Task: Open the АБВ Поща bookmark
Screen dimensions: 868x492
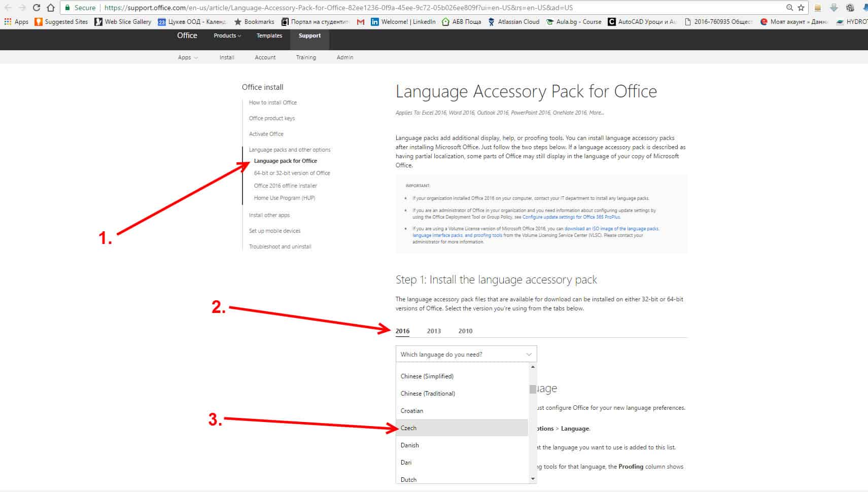Action: 462,22
